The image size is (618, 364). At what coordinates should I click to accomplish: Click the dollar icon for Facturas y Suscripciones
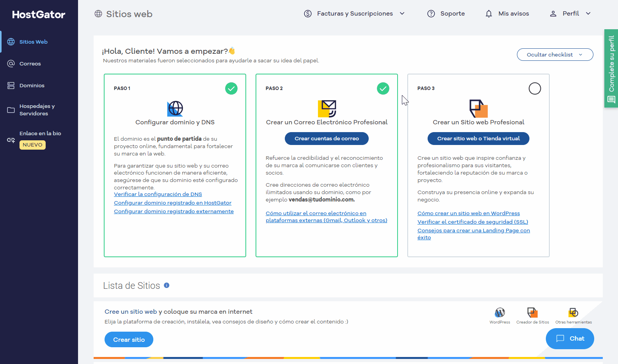pyautogui.click(x=308, y=14)
